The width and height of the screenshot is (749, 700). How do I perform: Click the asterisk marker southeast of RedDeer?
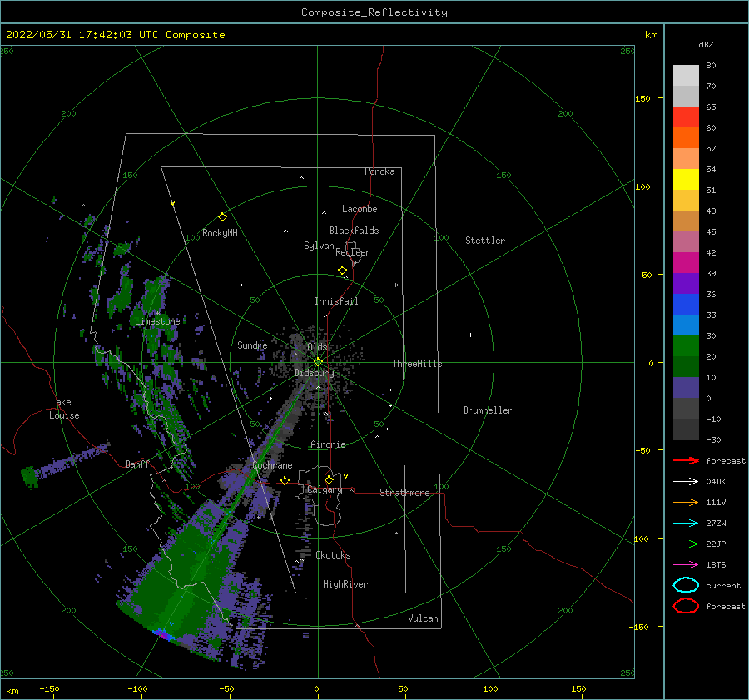[x=395, y=285]
